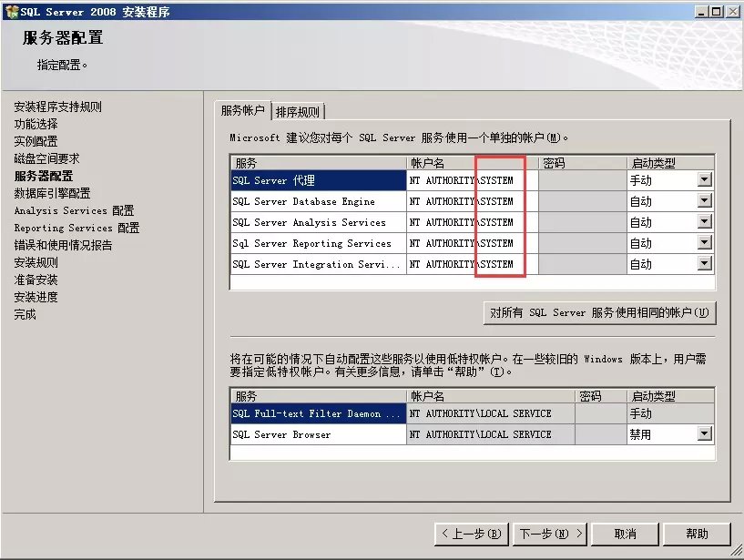Open startup type dropdown for Full-text Filter Daemon
This screenshot has width=744, height=560.
click(705, 413)
